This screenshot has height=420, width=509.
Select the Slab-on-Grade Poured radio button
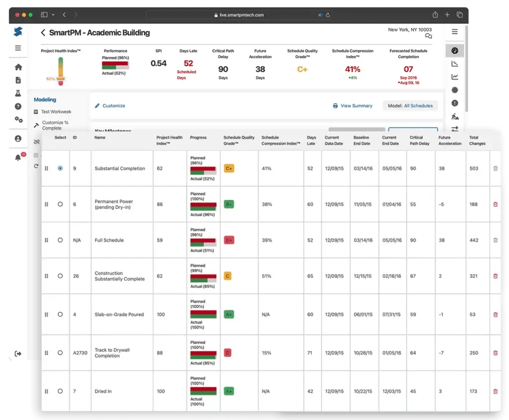tap(60, 314)
